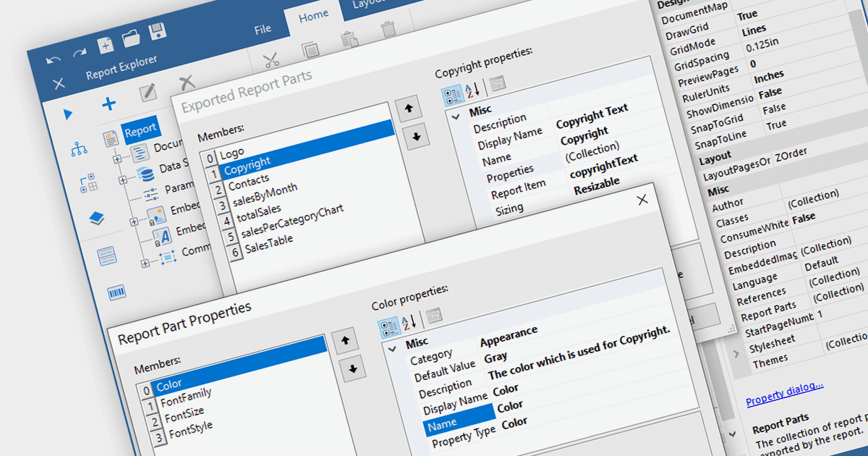Switch to the Layout ribbon tab
Screen dimensions: 868x456
click(367, 4)
